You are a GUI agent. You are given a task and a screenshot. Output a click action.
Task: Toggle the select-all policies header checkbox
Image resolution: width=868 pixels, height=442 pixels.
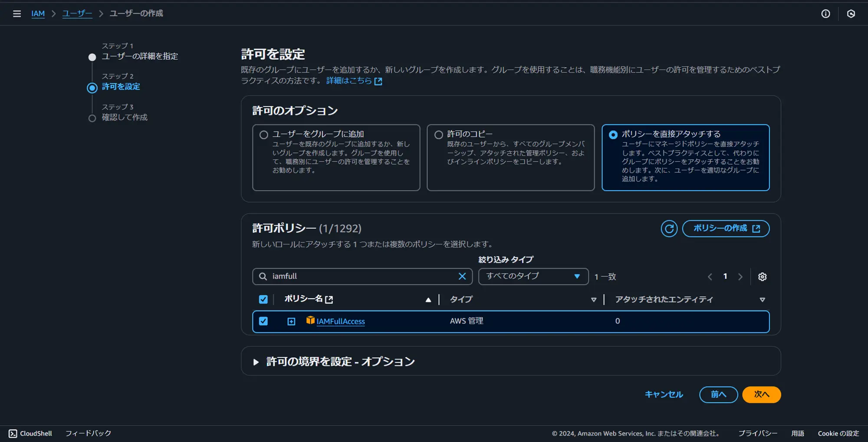[x=263, y=299]
